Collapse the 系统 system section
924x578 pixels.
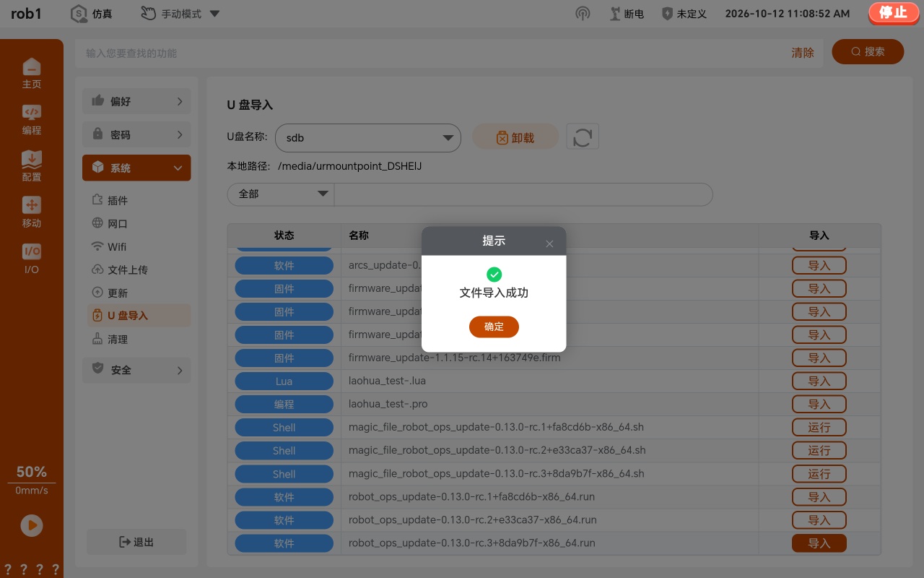coord(136,168)
